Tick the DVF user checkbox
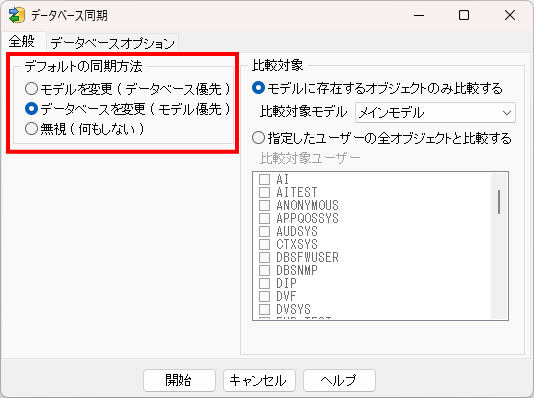This screenshot has width=534, height=398. point(264,296)
